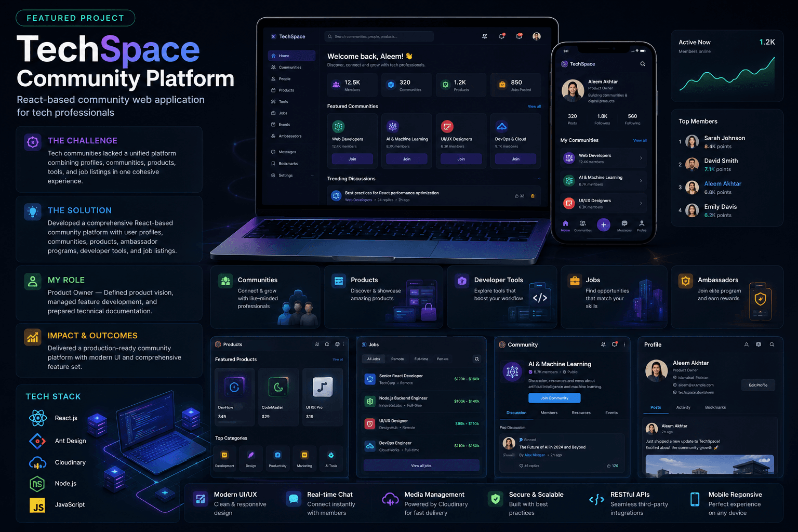Expand the Web Developers chevron on phone
Screen dimensions: 798x532
pyautogui.click(x=641, y=158)
